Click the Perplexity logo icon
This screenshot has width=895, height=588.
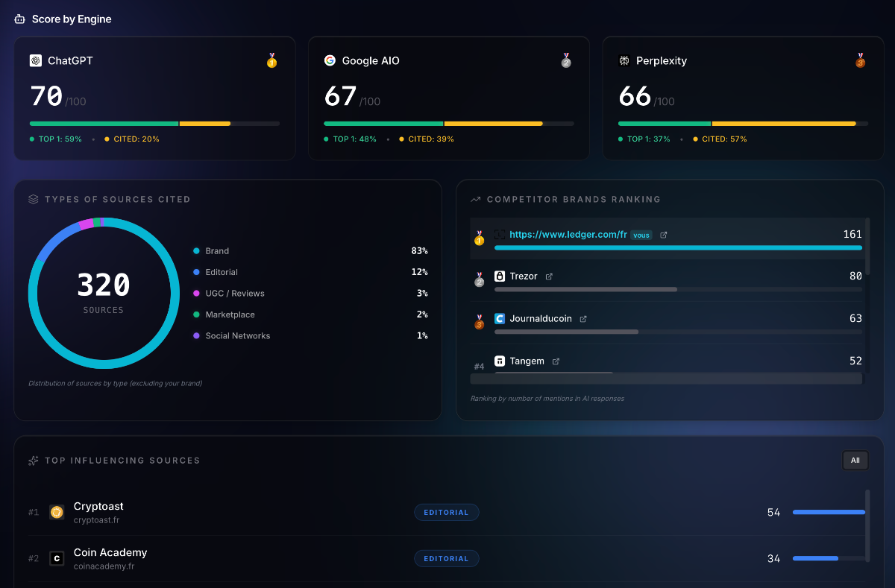(x=624, y=61)
